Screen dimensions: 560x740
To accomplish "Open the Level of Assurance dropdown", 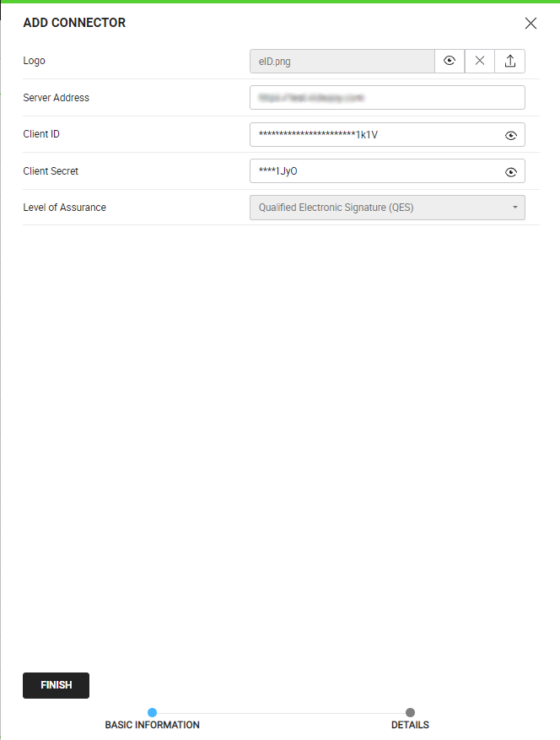I will (386, 208).
